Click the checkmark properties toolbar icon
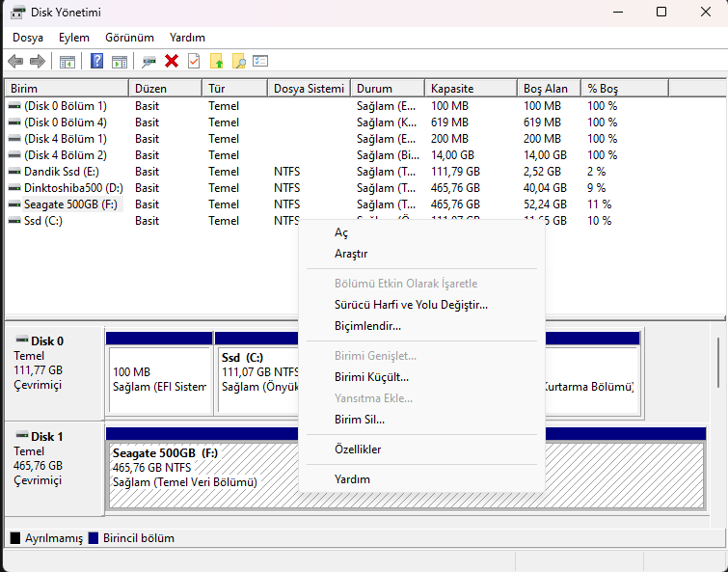Image resolution: width=728 pixels, height=572 pixels. click(194, 61)
